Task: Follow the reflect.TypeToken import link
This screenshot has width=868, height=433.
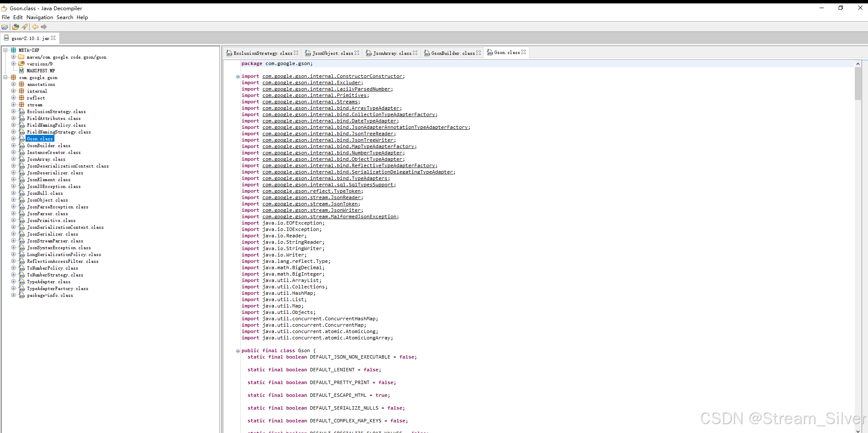Action: (x=312, y=191)
